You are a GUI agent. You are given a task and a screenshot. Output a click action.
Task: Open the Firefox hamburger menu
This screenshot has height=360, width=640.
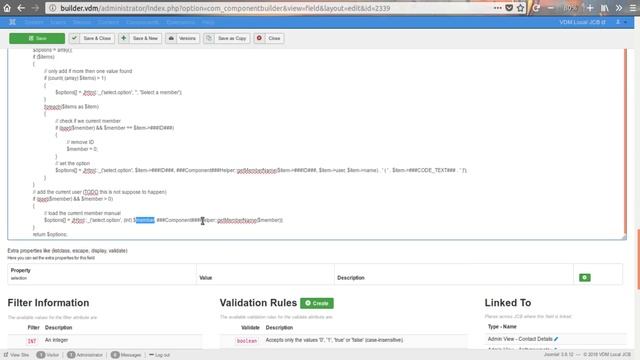click(633, 8)
